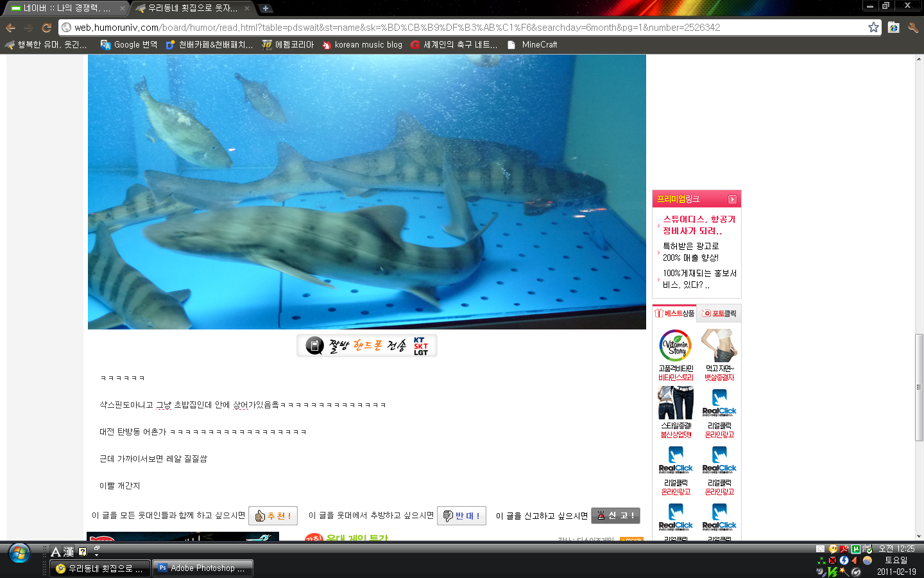Open the Google 번역 bookmark
This screenshot has width=924, height=578.
129,45
